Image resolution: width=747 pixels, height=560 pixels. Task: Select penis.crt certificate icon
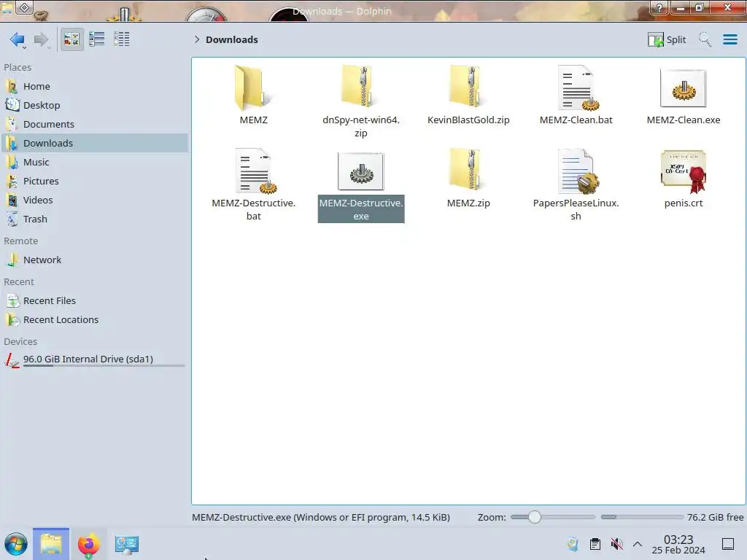(684, 171)
